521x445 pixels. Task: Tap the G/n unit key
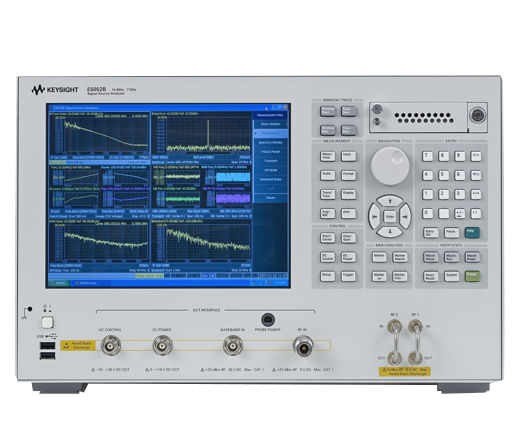pyautogui.click(x=476, y=156)
